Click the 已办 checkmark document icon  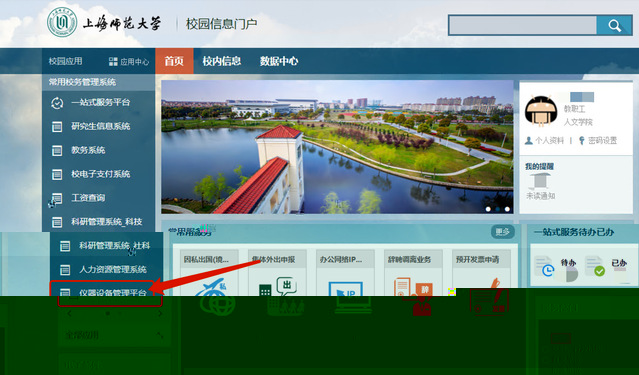click(595, 266)
